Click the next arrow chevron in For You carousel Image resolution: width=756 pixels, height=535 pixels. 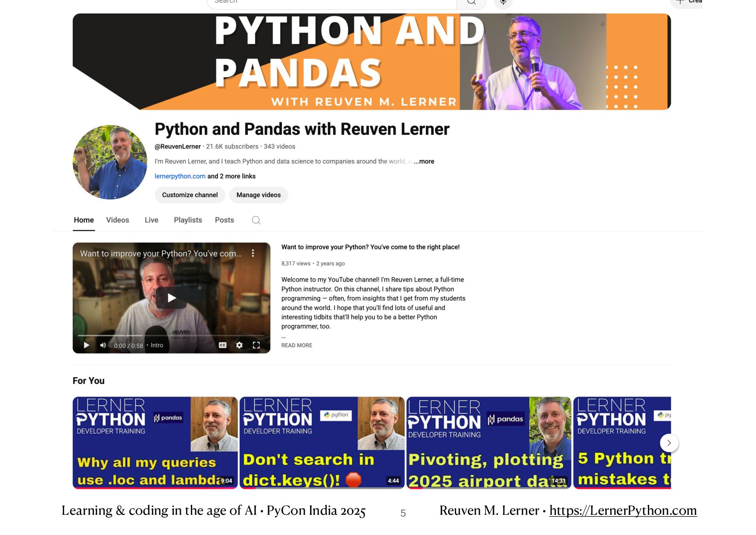pos(669,443)
